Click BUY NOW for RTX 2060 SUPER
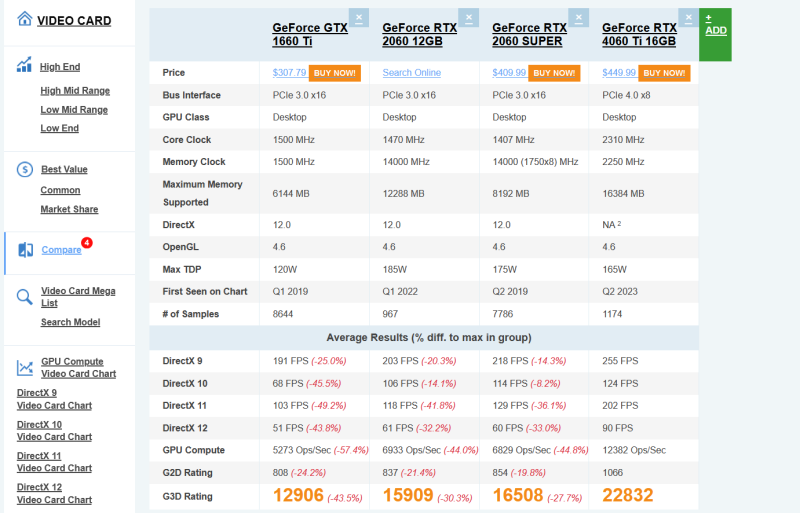This screenshot has height=513, width=800. click(x=554, y=73)
